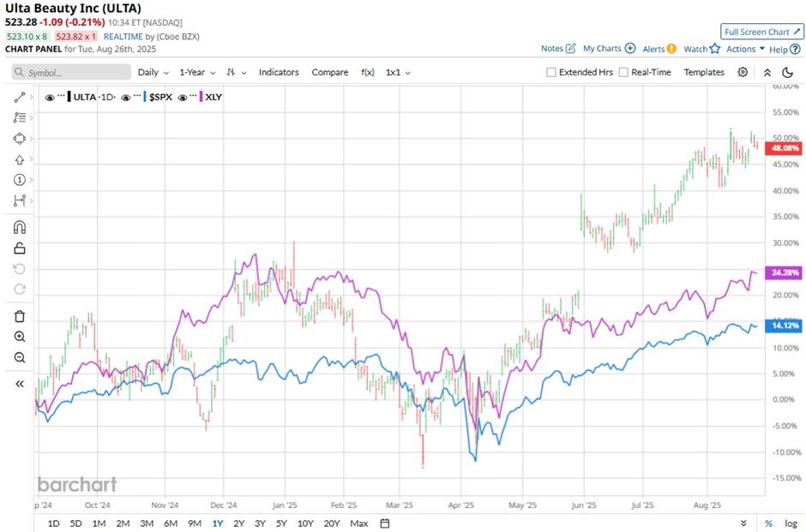This screenshot has height=532, width=806.
Task: Select the 1Y time range
Action: click(x=218, y=523)
